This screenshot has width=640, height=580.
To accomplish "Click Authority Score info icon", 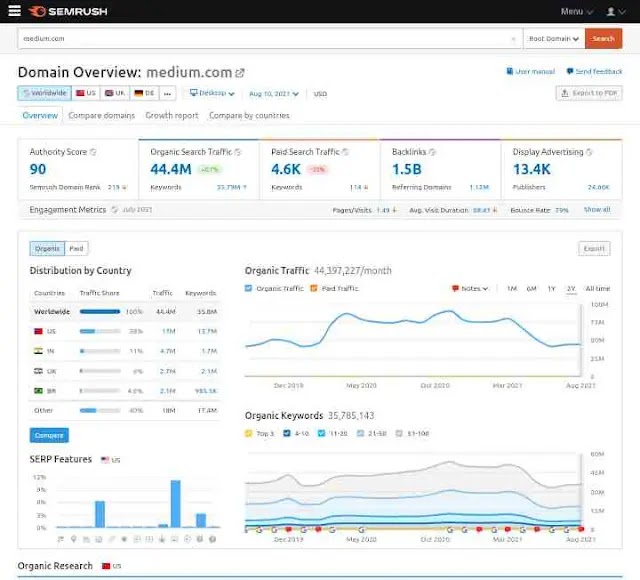I will click(x=93, y=152).
